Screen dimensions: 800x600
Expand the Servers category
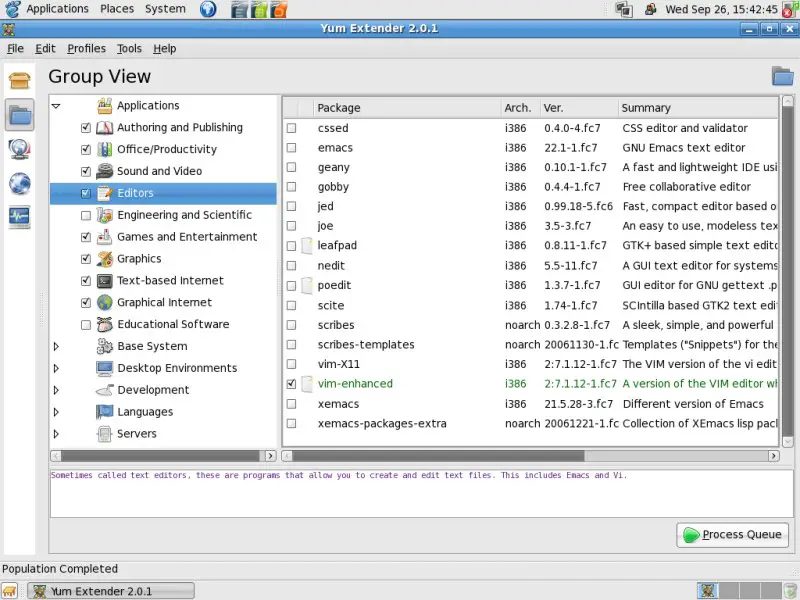[56, 434]
